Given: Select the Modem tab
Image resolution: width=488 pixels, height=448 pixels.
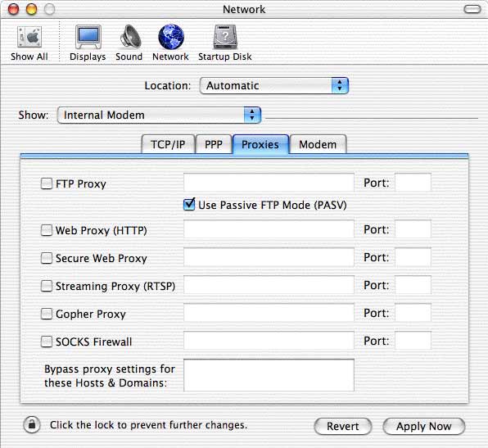Looking at the screenshot, I should point(318,144).
